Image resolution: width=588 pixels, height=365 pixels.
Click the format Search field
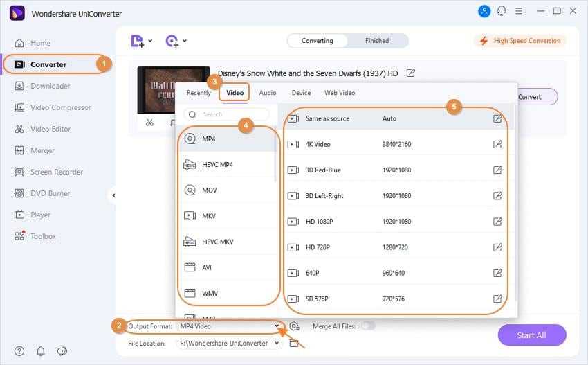(x=228, y=114)
